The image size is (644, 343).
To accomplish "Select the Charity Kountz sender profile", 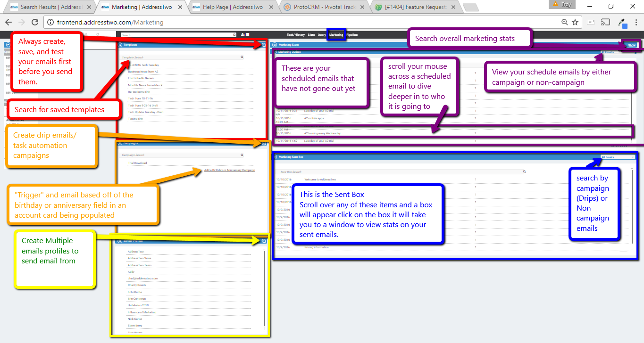I will pyautogui.click(x=137, y=285).
